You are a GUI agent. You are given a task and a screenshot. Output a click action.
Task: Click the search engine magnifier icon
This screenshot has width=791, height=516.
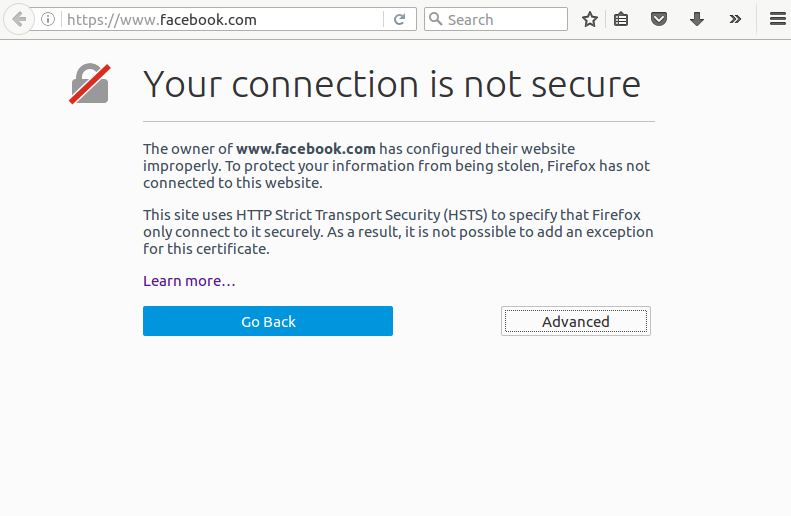coord(435,19)
